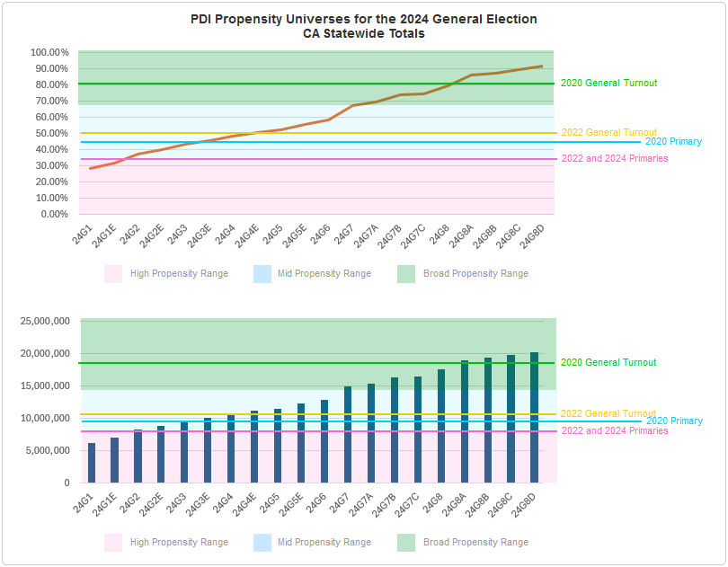Toggle the Mid Propensity Range label in the lower chart legend

pyautogui.click(x=324, y=543)
